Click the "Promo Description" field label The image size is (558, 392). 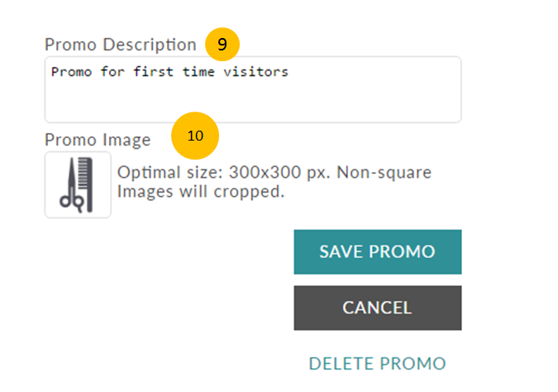coord(121,45)
